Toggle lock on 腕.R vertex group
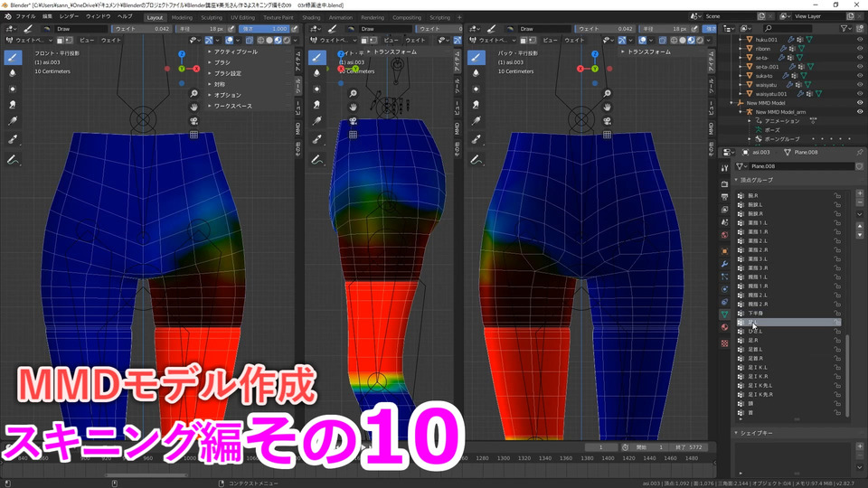The height and width of the screenshot is (488, 868). tap(837, 195)
